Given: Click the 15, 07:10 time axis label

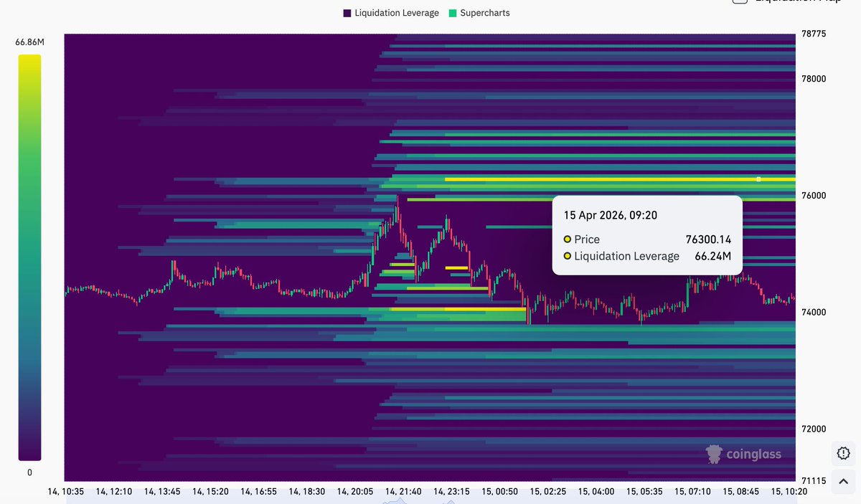Looking at the screenshot, I should pos(692,492).
